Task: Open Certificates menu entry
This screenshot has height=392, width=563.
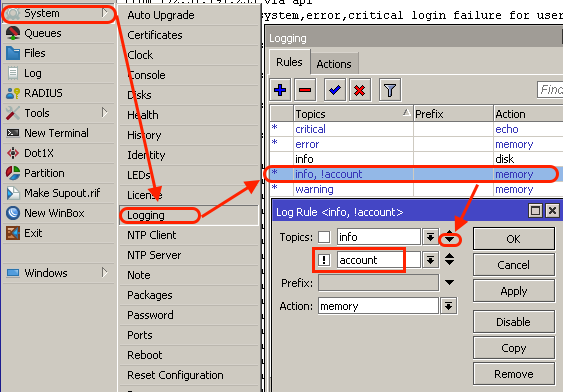Action: coord(189,35)
